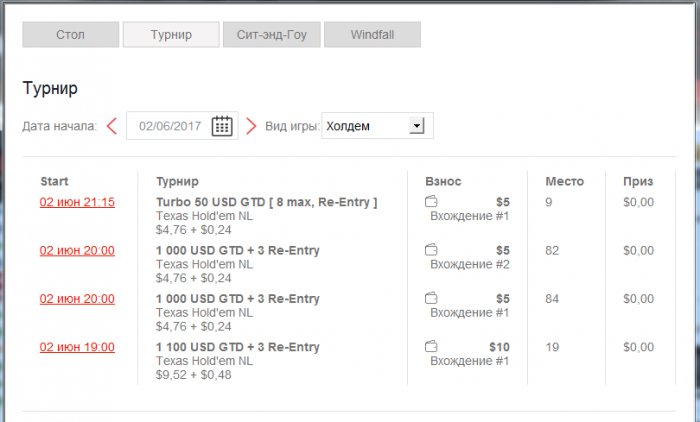The image size is (700, 422).
Task: Open the 02 июн 19:00 tournament link
Action: [x=77, y=347]
